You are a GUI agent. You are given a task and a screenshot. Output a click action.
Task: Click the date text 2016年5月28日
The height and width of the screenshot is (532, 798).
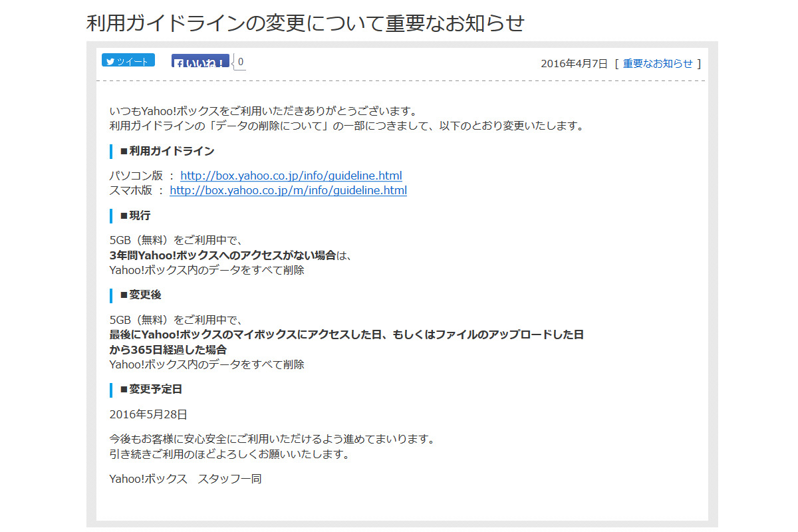[x=148, y=414]
